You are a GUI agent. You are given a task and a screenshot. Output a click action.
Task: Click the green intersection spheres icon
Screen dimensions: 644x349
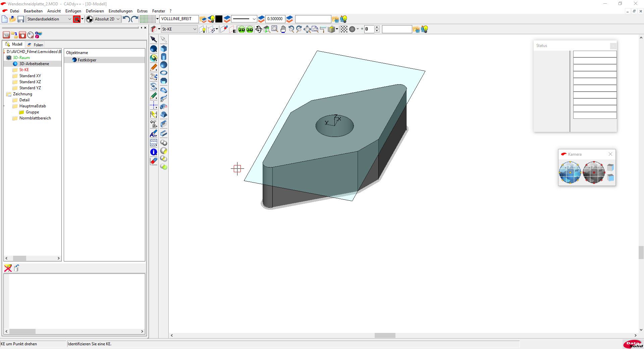[164, 167]
